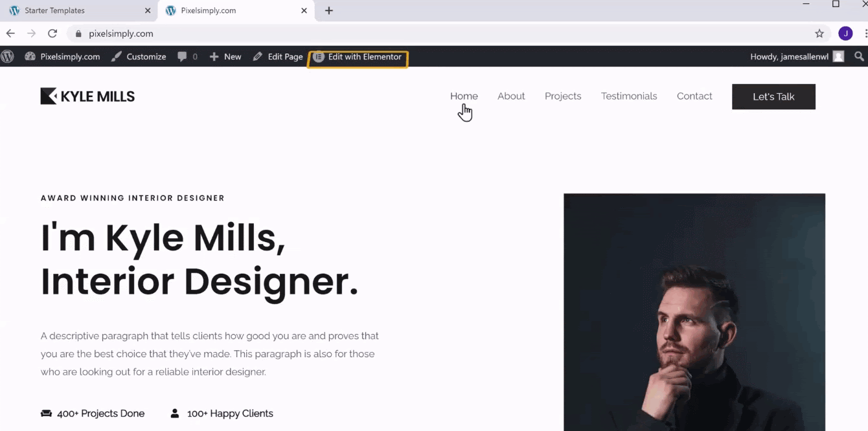The height and width of the screenshot is (431, 868).
Task: Expand the New content menu
Action: click(x=225, y=57)
